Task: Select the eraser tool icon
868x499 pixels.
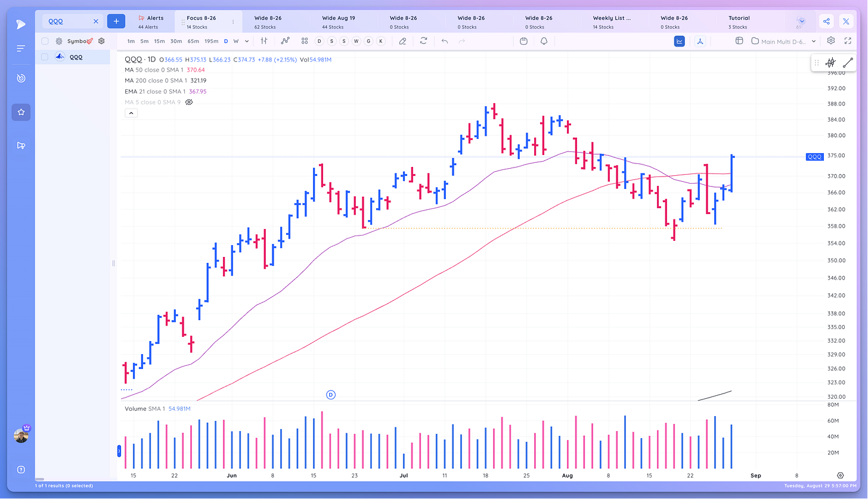Action: click(x=402, y=41)
